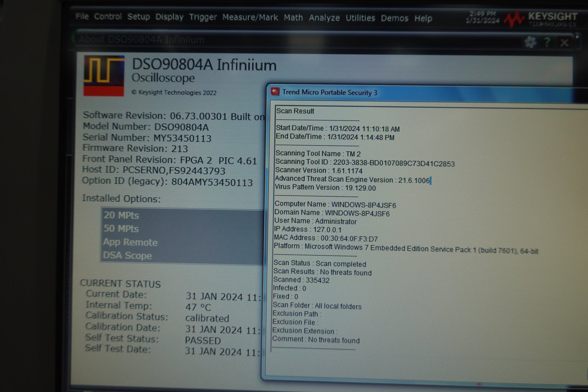Select the App Remote installed option

pos(183,242)
